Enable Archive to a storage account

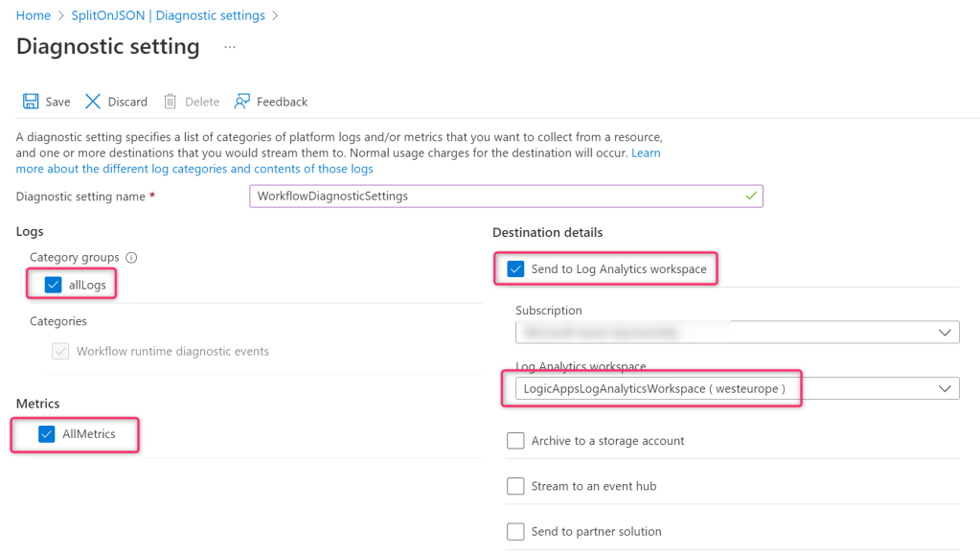515,441
